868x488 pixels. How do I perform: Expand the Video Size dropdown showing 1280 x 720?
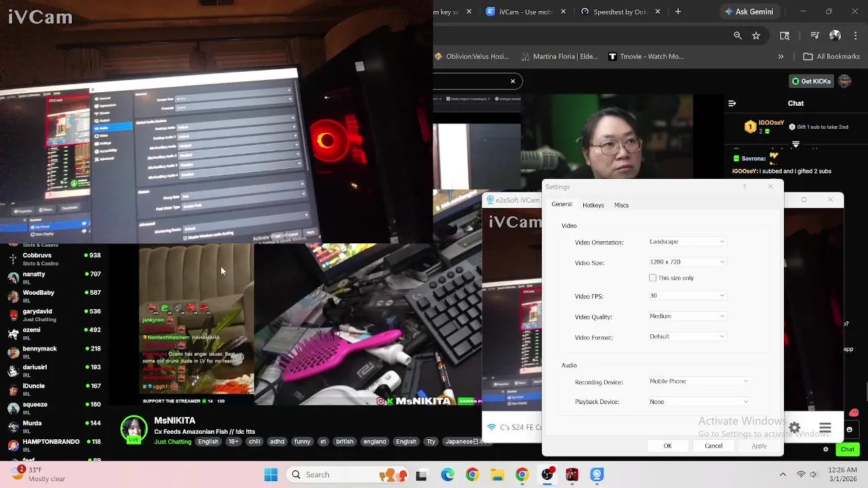(687, 262)
